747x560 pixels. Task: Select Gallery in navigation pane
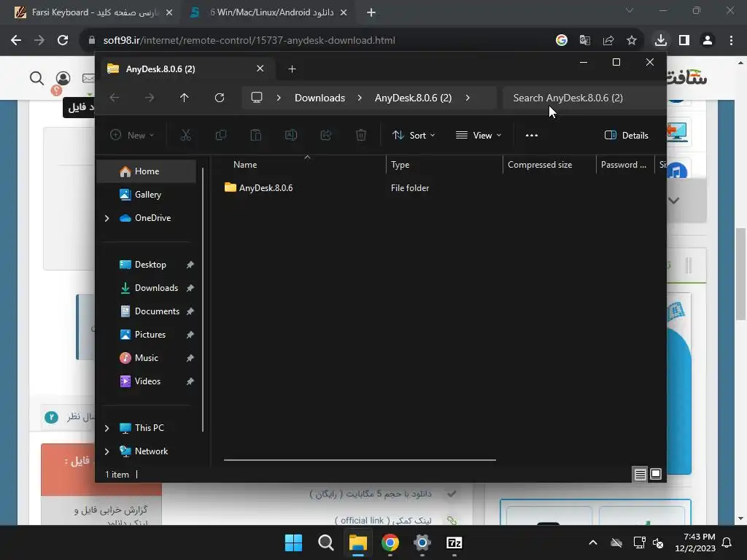coord(147,195)
